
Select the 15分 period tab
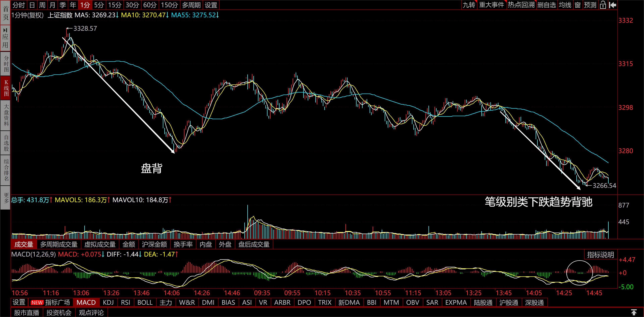(115, 5)
